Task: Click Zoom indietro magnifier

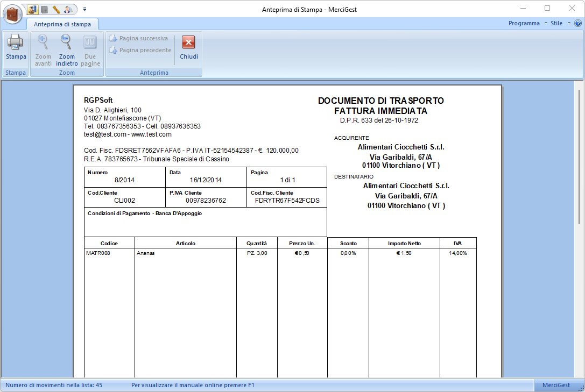Action: tap(67, 50)
